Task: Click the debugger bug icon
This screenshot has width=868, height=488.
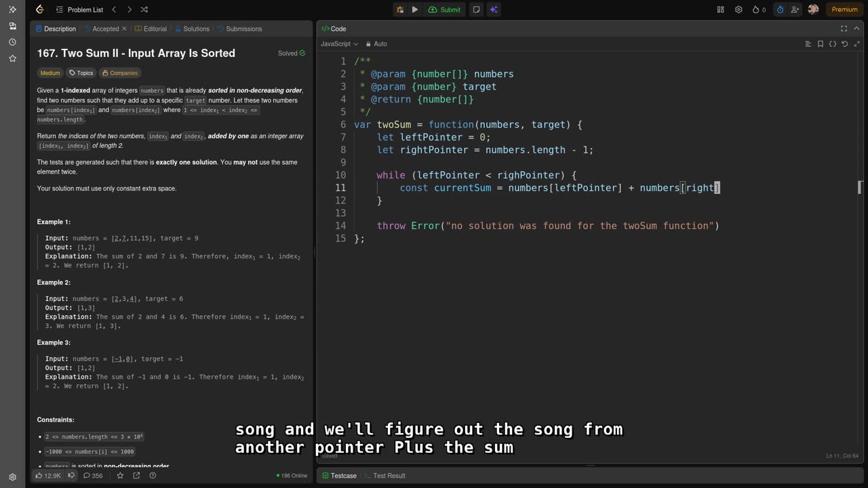Action: point(400,9)
